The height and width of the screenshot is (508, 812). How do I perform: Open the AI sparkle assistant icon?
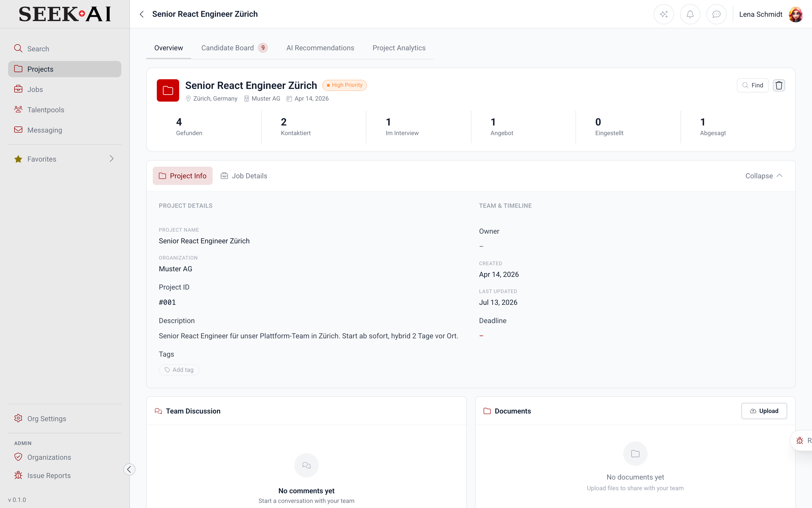663,14
